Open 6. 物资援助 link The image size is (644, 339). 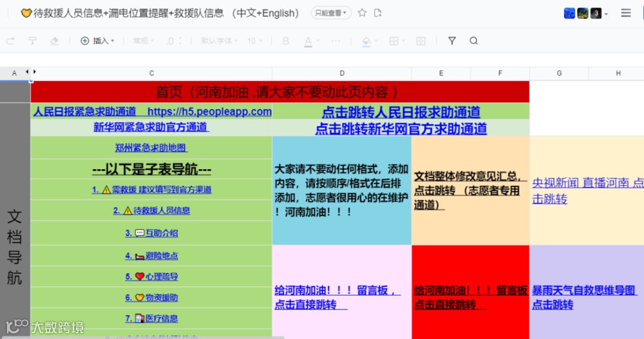tap(151, 298)
